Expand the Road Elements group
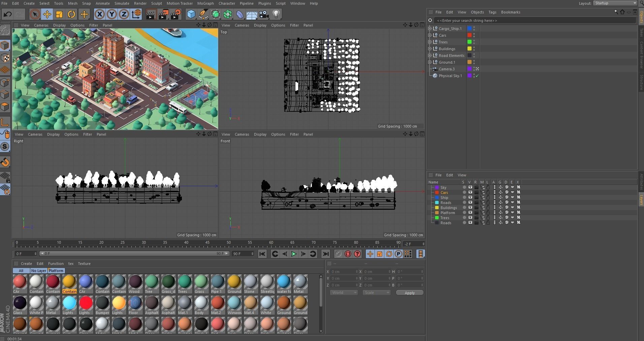Viewport: 644px width, 341px height. 430,56
